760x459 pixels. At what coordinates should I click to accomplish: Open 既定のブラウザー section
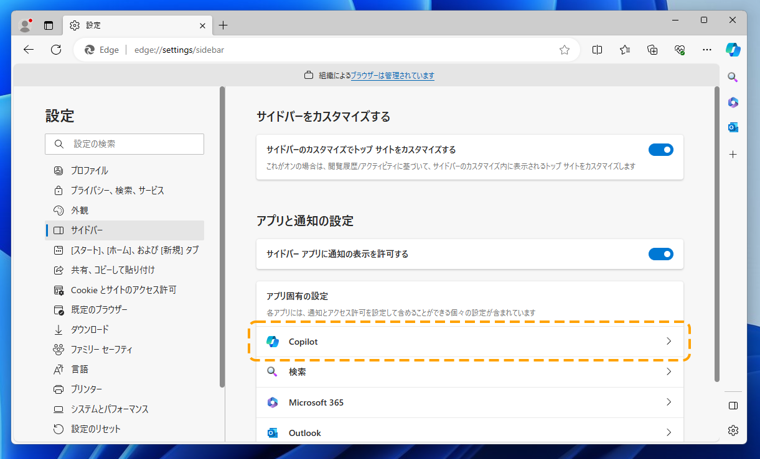pos(125,310)
